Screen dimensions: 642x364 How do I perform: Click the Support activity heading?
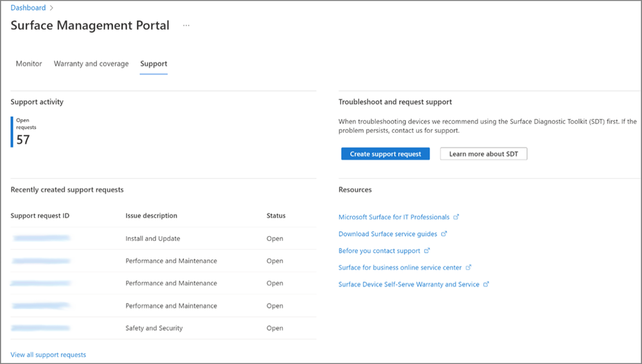pyautogui.click(x=37, y=102)
